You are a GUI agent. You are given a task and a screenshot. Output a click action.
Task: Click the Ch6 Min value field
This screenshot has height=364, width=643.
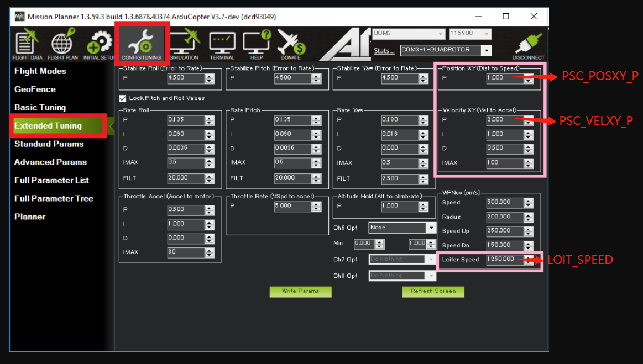point(364,244)
